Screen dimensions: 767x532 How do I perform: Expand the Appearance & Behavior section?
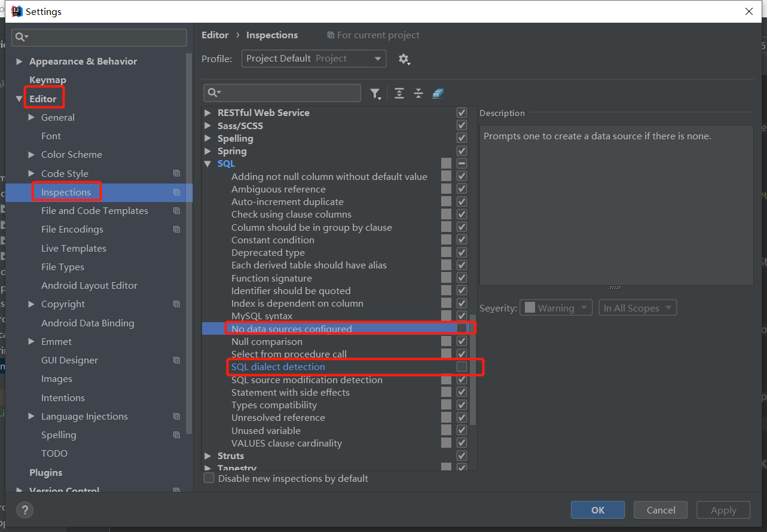point(19,61)
